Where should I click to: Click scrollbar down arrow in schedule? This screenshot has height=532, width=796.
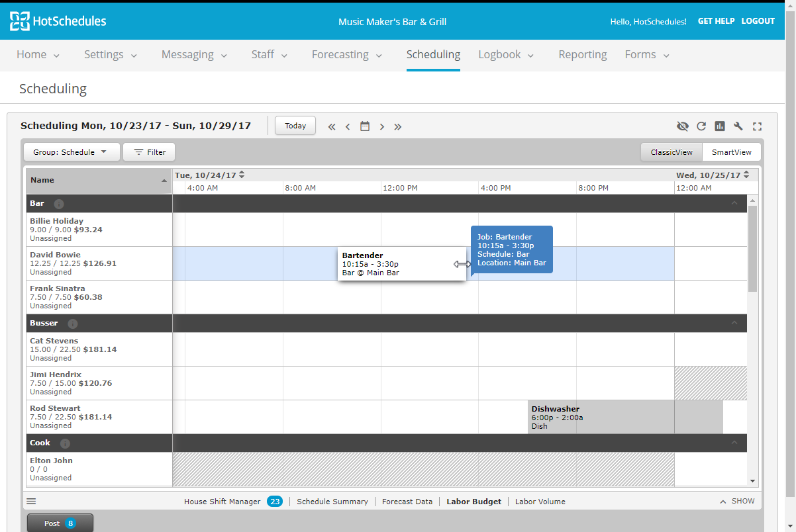[752, 481]
